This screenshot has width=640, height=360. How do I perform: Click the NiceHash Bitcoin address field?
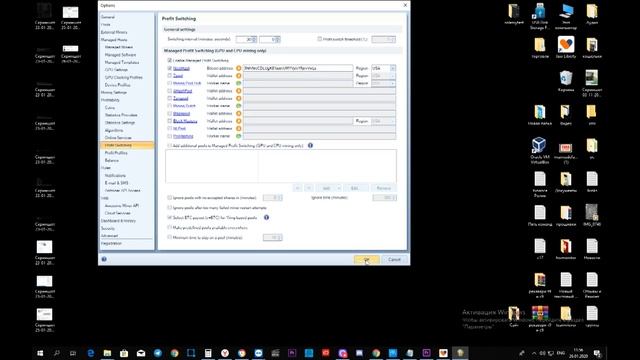point(298,68)
